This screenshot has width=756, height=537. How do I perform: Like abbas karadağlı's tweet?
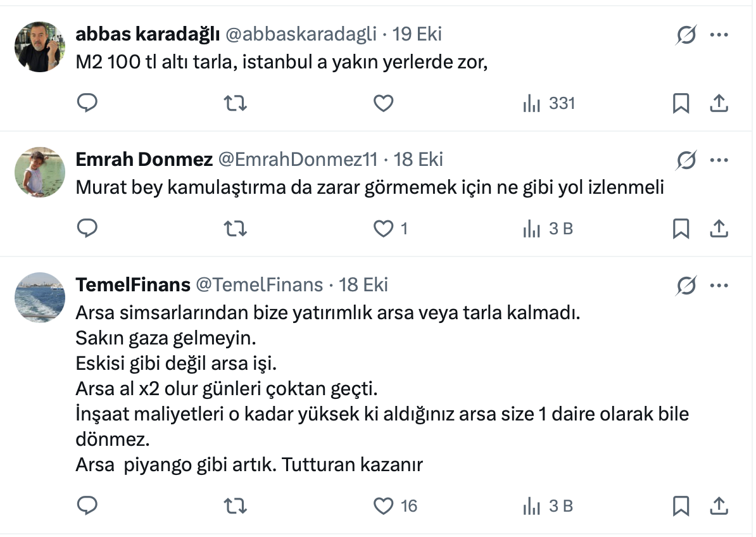point(383,103)
